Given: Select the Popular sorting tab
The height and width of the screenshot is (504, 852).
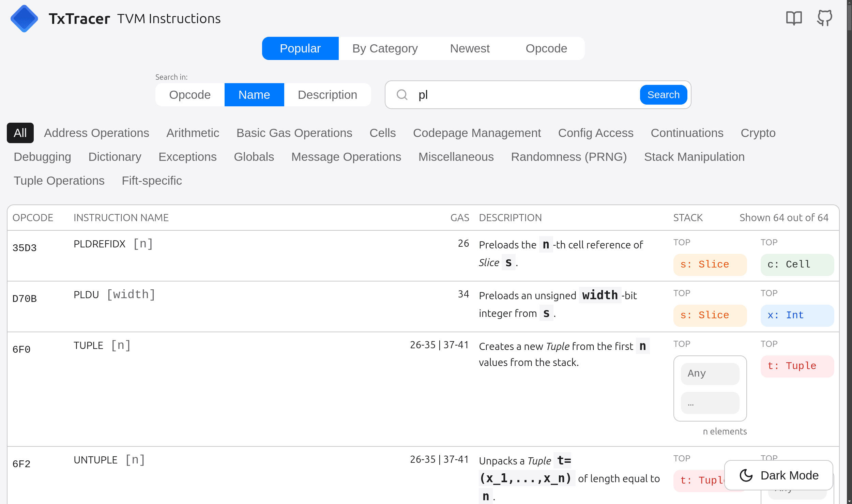Looking at the screenshot, I should tap(300, 48).
